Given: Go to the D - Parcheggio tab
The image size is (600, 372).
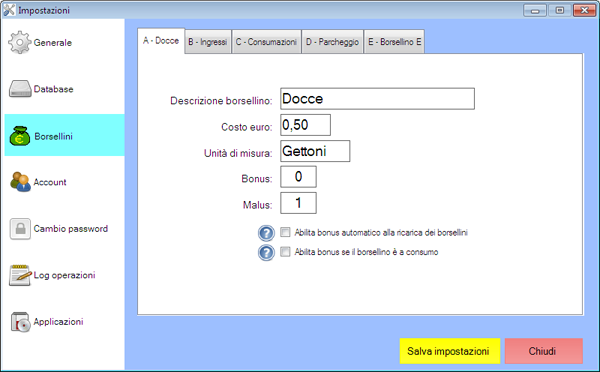Looking at the screenshot, I should tap(333, 42).
